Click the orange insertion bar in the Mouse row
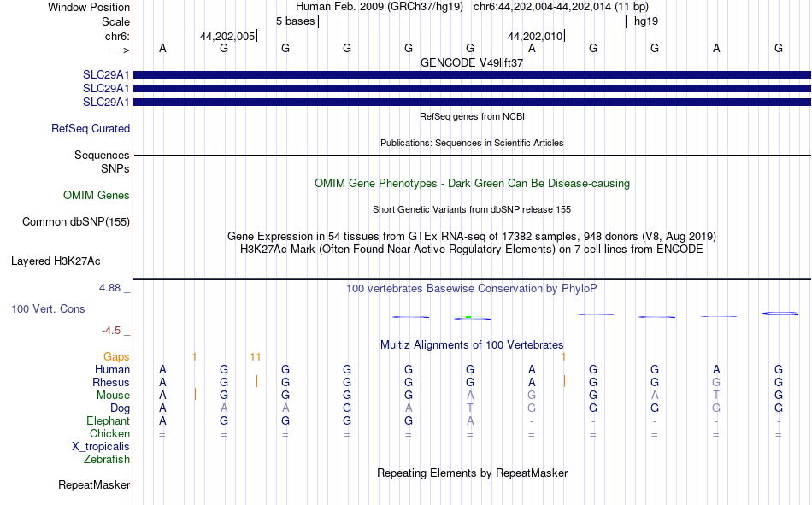The image size is (812, 505). (195, 394)
